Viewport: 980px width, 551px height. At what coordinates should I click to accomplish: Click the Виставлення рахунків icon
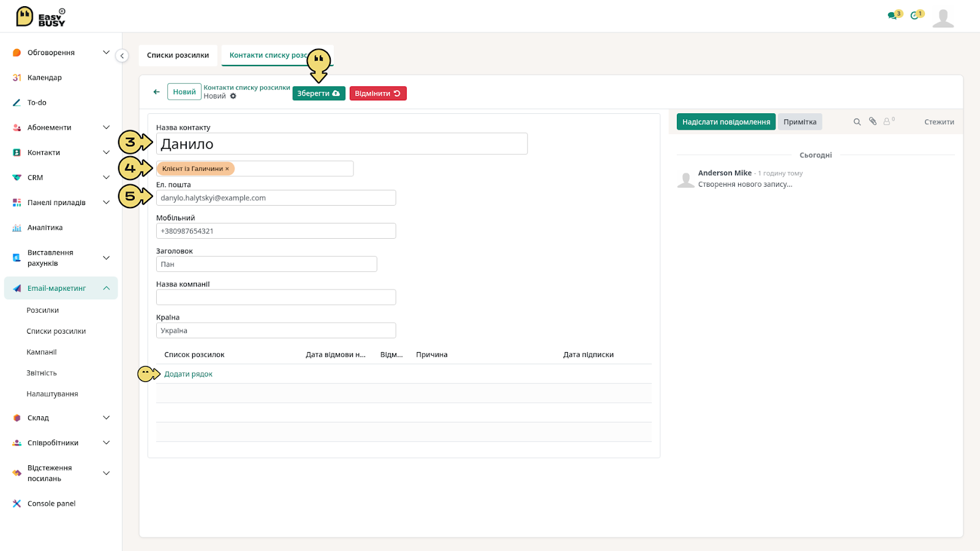17,258
